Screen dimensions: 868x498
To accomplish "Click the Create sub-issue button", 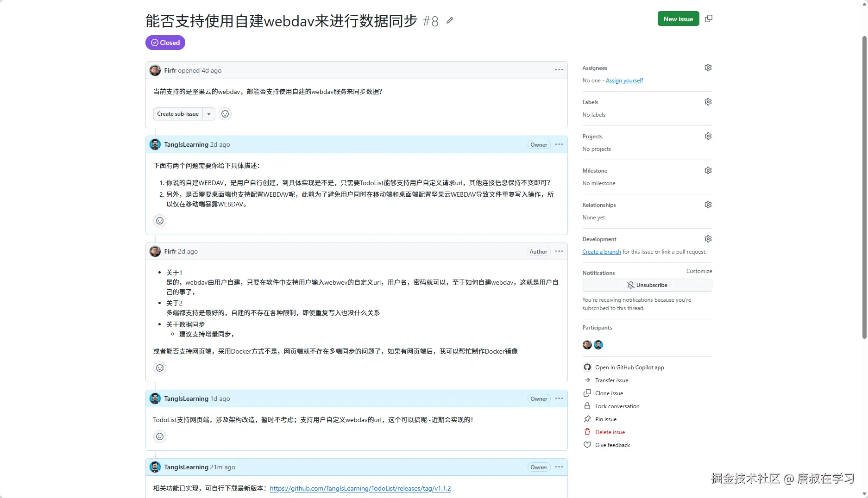I will [x=178, y=114].
